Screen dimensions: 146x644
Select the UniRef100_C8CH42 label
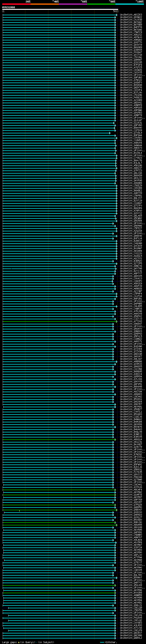[x=131, y=397]
